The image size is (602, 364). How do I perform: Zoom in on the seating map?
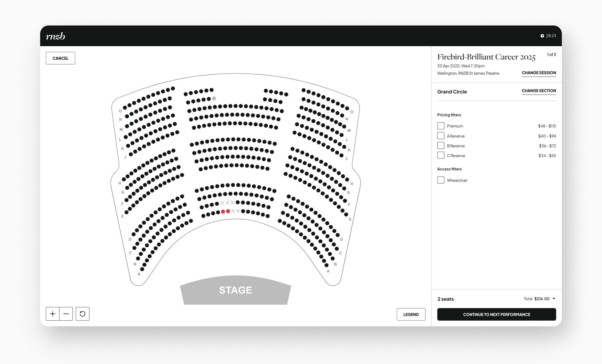(x=52, y=314)
